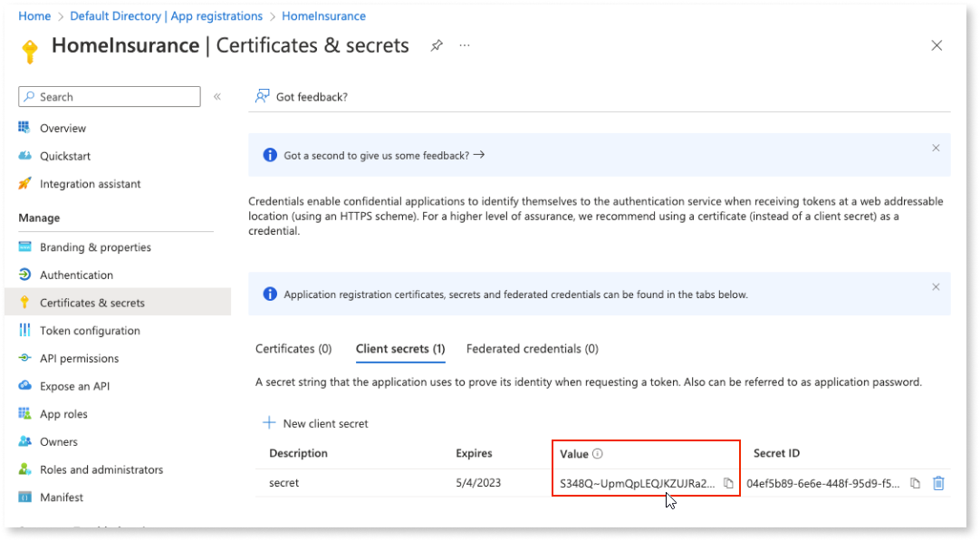The image size is (980, 541).
Task: Open the Authentication settings
Action: click(76, 275)
